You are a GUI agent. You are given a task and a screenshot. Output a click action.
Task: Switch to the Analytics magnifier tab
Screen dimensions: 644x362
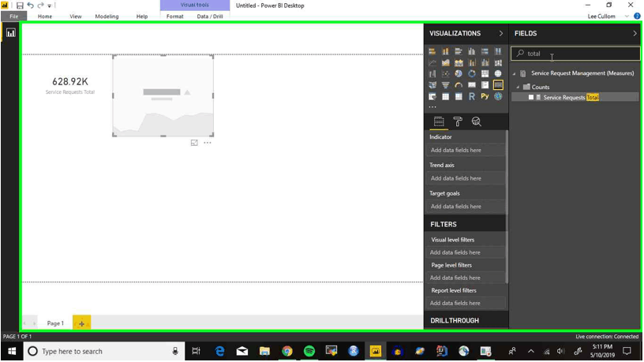pyautogui.click(x=476, y=121)
